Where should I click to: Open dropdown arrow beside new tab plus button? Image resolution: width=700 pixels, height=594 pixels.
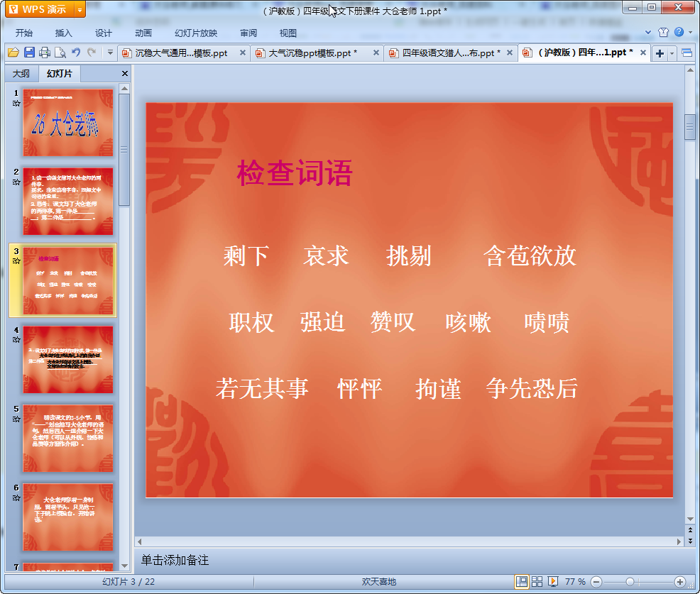pos(672,53)
